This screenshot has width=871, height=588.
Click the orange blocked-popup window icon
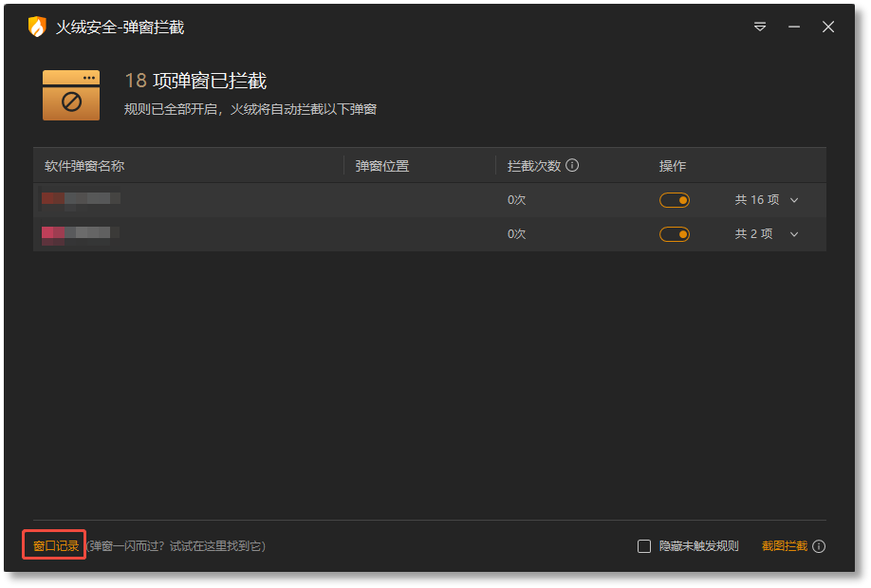coord(71,95)
